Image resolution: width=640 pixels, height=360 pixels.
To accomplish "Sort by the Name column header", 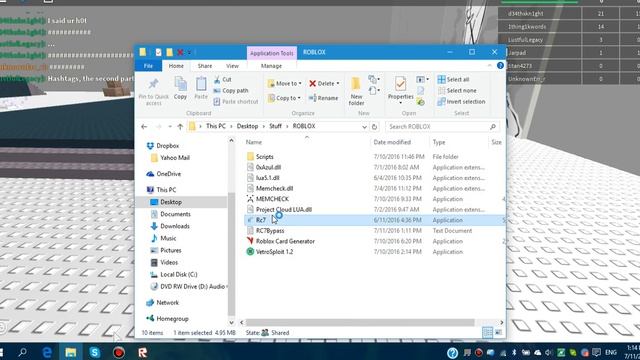I will (x=254, y=142).
